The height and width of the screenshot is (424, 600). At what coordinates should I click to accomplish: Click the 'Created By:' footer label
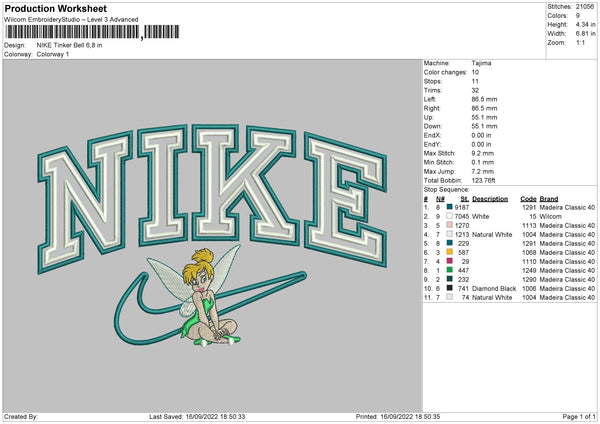click(21, 416)
